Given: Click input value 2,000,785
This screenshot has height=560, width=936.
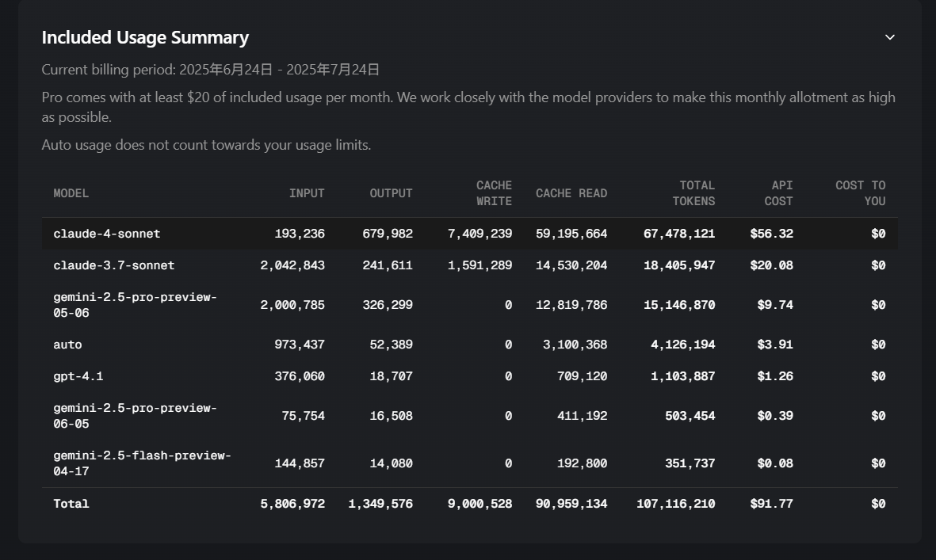Looking at the screenshot, I should pos(292,305).
